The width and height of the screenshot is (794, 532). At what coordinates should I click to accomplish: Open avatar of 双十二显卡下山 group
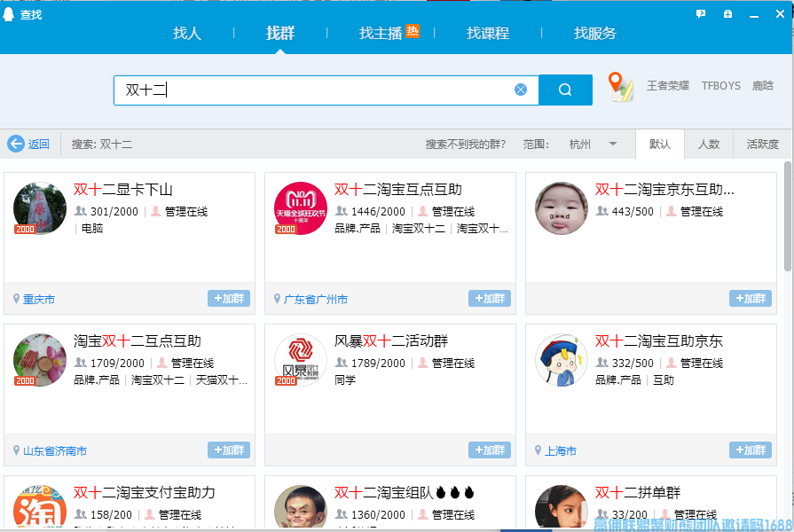pyautogui.click(x=40, y=208)
